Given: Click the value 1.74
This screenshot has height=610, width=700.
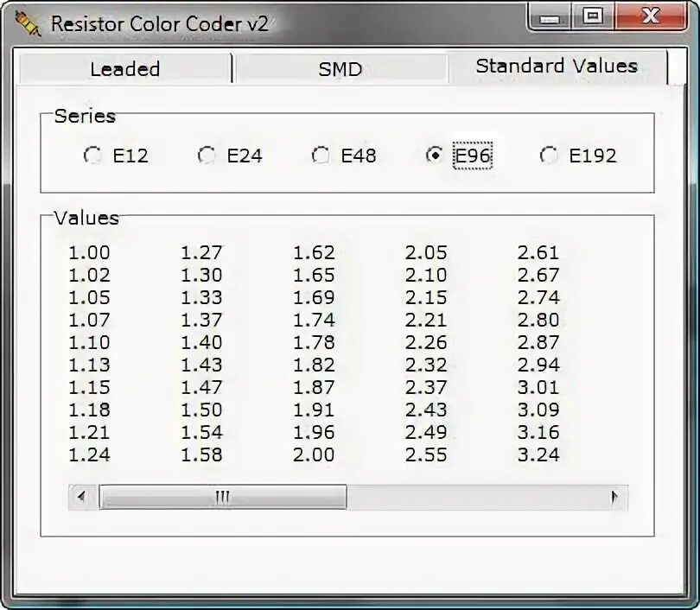Looking at the screenshot, I should point(314,320).
